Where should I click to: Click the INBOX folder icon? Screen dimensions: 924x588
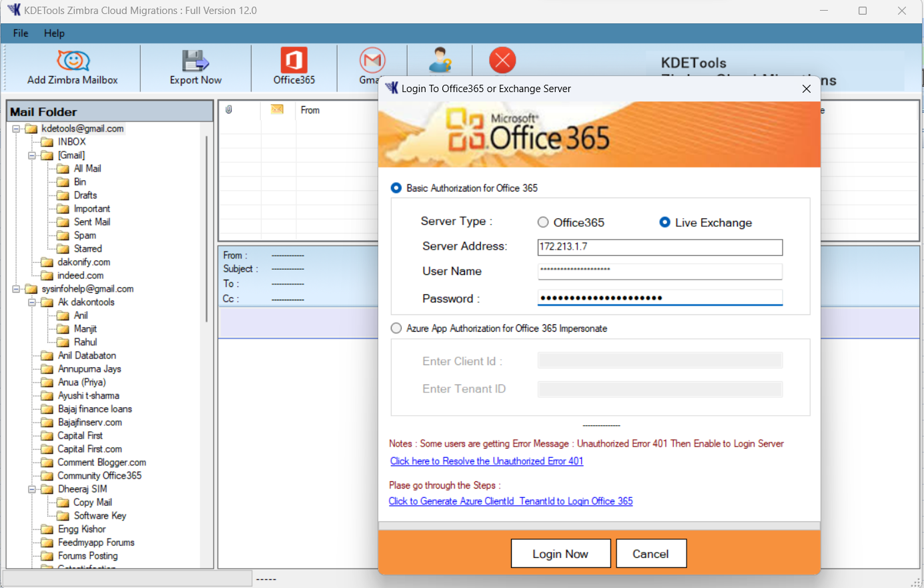(47, 142)
